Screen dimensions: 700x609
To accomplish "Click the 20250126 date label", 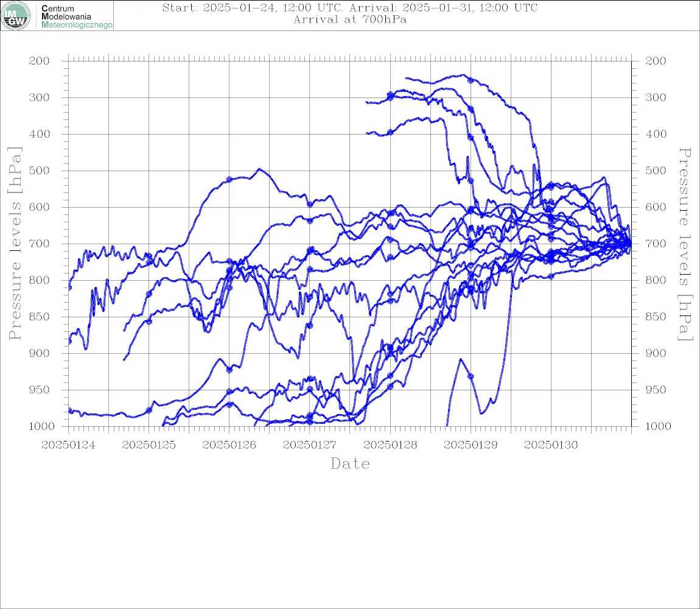I will (x=229, y=445).
